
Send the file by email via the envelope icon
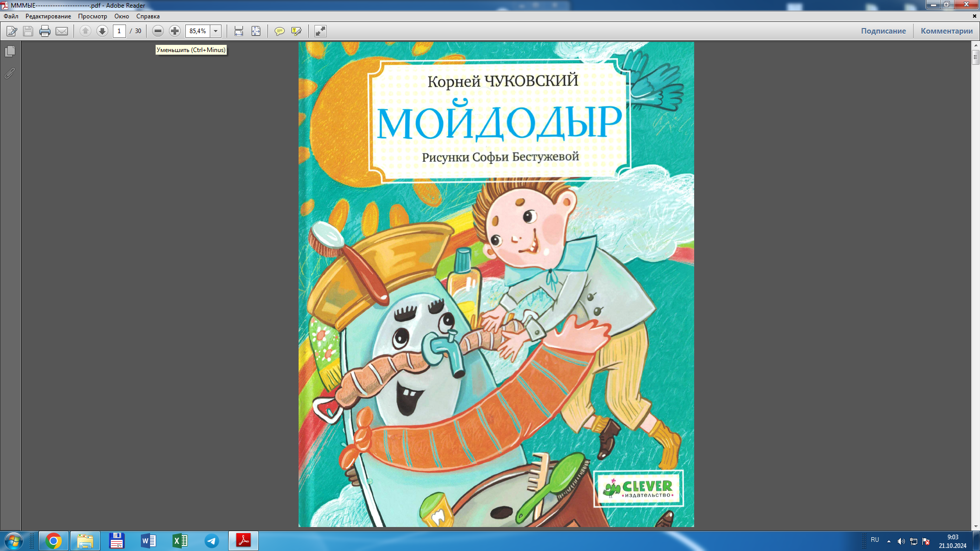click(x=62, y=31)
